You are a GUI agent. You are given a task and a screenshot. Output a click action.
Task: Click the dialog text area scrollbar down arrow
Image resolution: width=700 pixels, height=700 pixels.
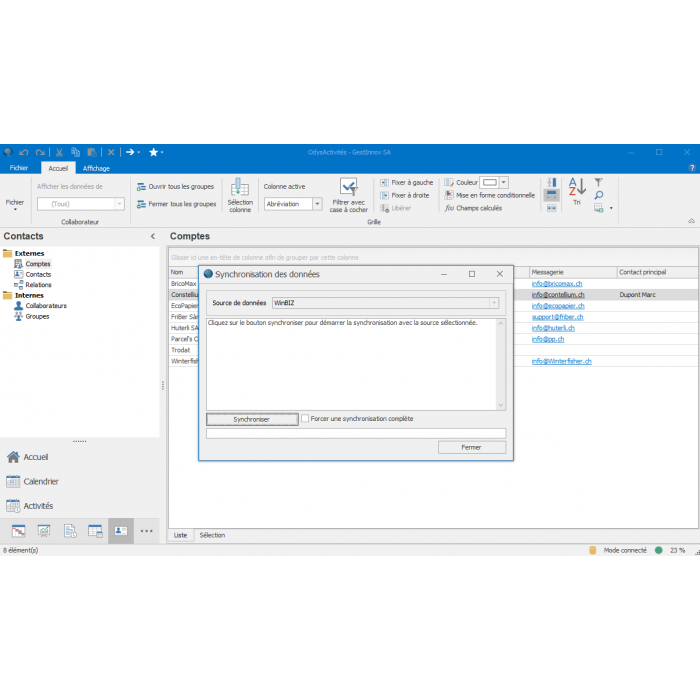click(500, 405)
